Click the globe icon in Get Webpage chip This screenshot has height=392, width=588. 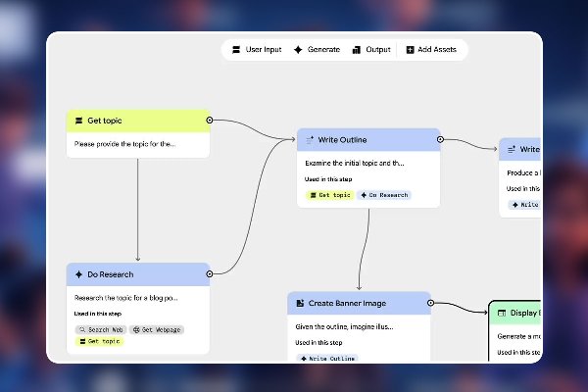coord(136,329)
